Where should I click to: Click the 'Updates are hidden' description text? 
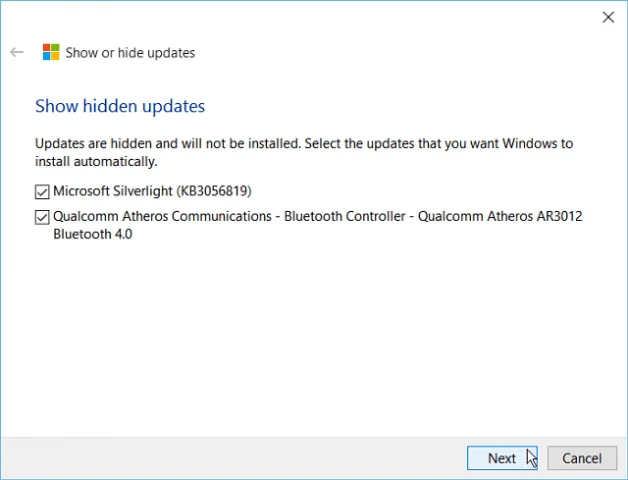(x=304, y=152)
